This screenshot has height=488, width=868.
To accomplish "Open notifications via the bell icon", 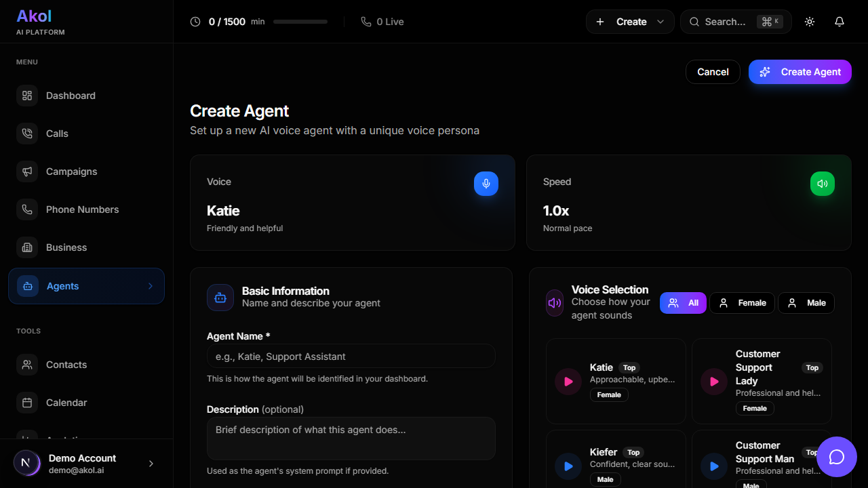I will (x=839, y=21).
